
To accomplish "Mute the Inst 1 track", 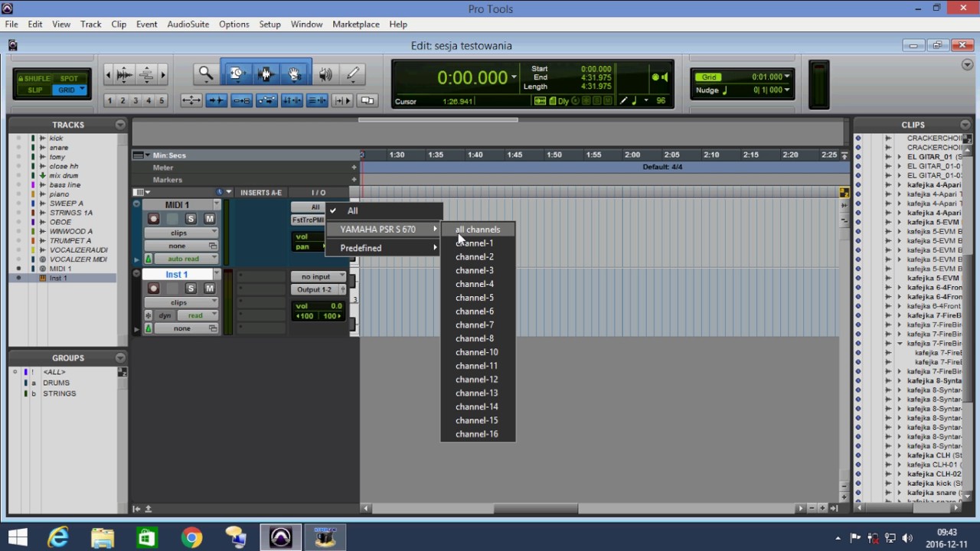I will tap(209, 289).
